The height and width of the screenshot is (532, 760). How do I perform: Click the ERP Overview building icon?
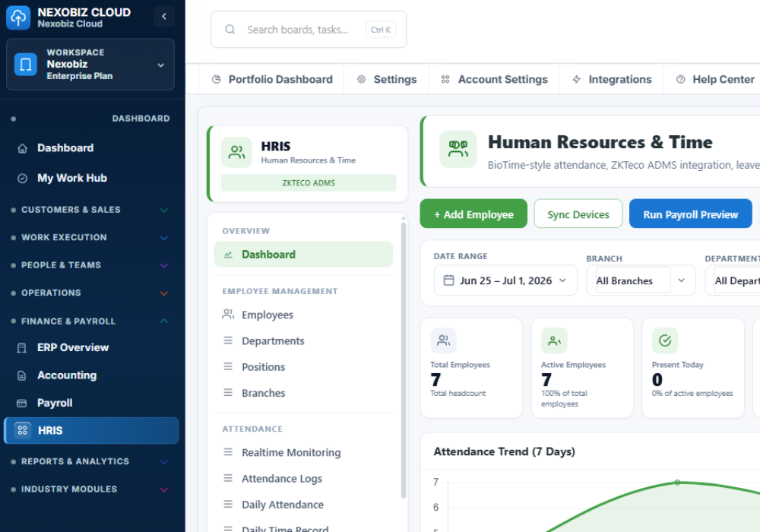click(22, 348)
